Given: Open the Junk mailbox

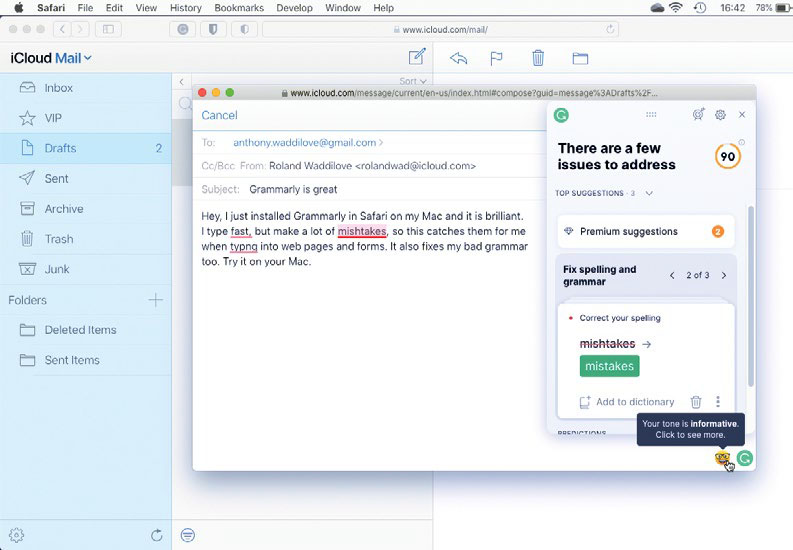Looking at the screenshot, I should [x=85, y=269].
